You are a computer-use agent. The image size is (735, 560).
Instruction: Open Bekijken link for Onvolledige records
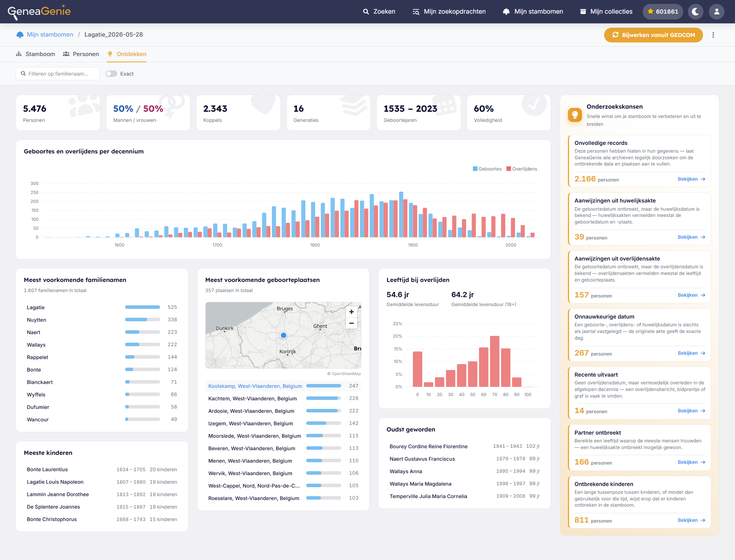pos(691,179)
